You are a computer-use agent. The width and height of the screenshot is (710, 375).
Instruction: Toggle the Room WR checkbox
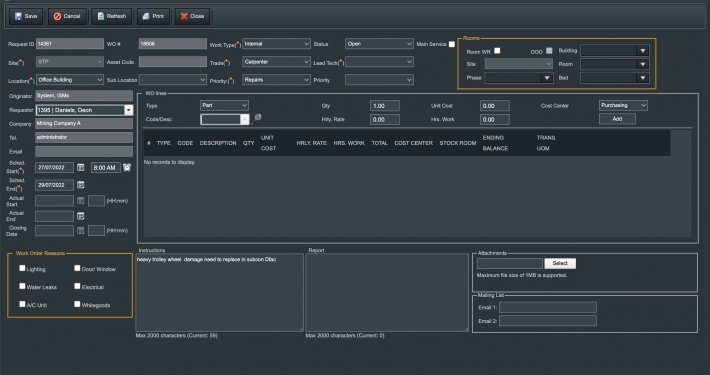[497, 51]
